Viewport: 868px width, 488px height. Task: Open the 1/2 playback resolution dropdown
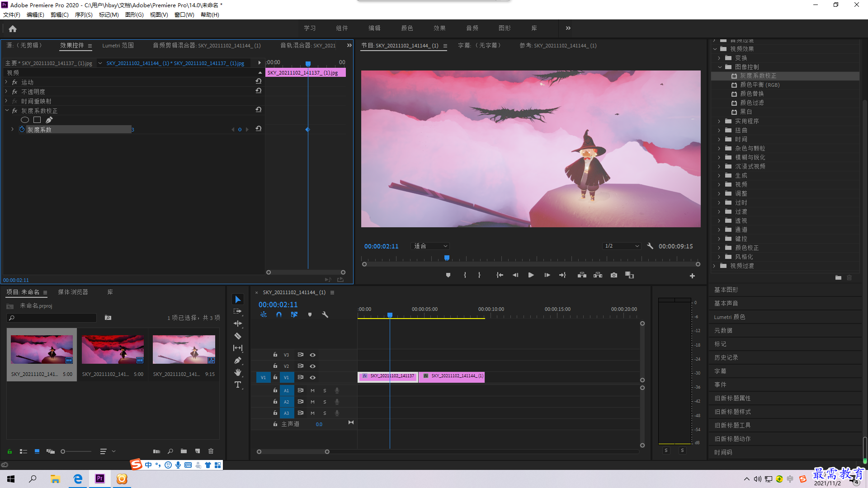(622, 246)
